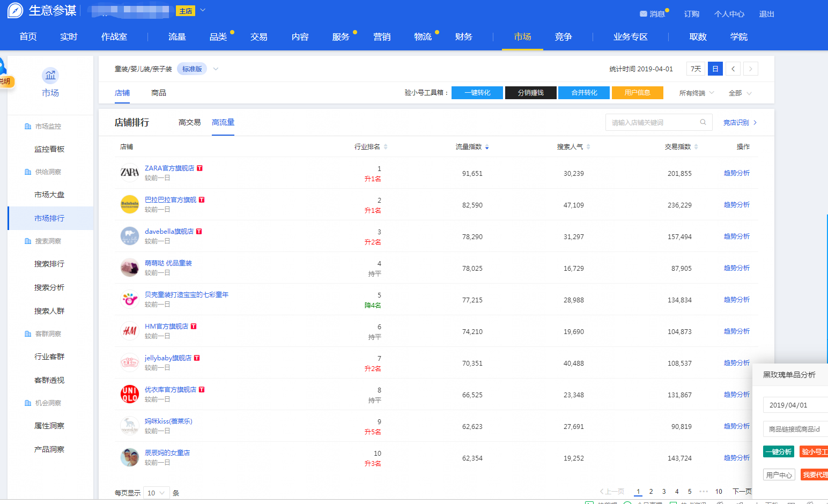
Task: Open the 所有终端 dropdown
Action: [697, 93]
